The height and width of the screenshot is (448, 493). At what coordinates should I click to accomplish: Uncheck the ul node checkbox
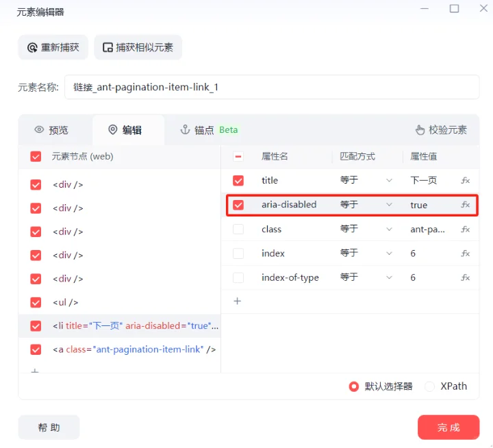(x=36, y=302)
